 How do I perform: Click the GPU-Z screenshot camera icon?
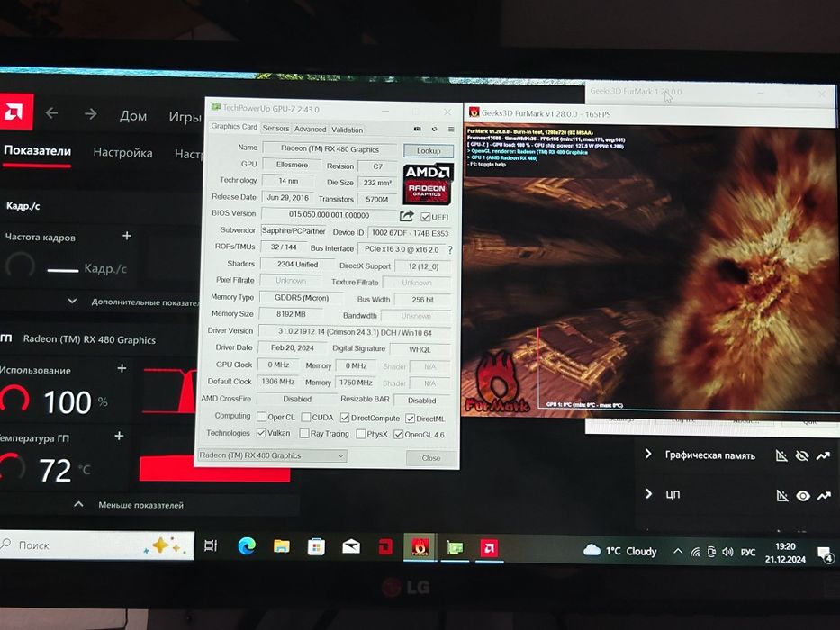click(x=418, y=129)
